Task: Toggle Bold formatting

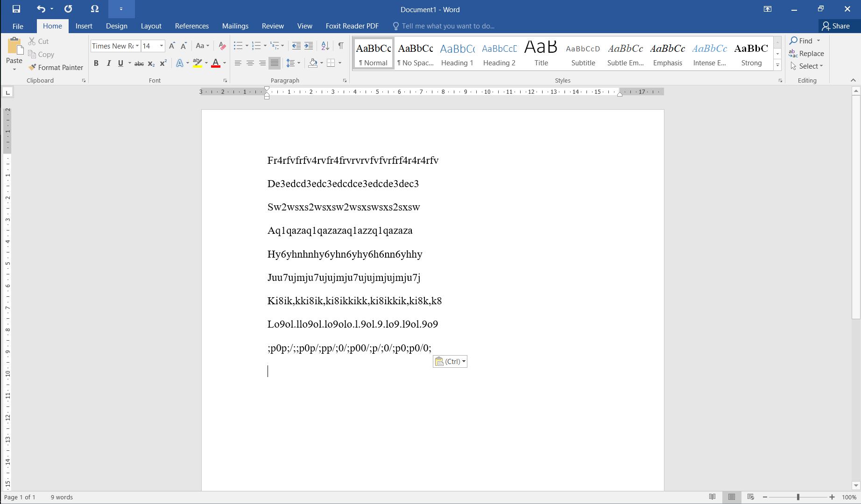Action: click(x=96, y=63)
